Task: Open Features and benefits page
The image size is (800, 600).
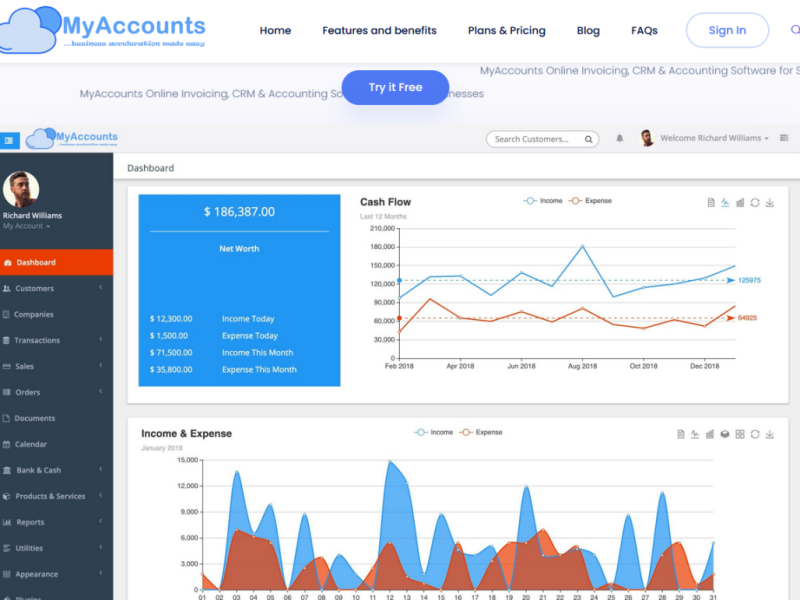Action: click(x=379, y=31)
